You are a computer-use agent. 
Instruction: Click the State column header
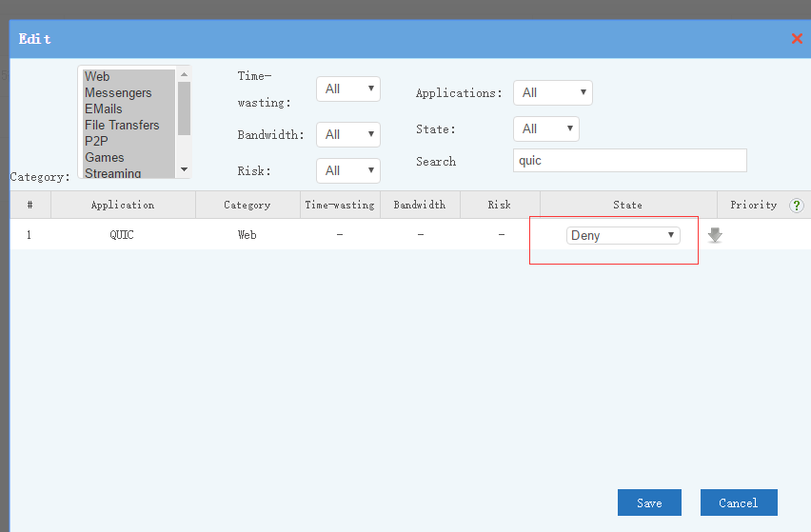point(628,205)
